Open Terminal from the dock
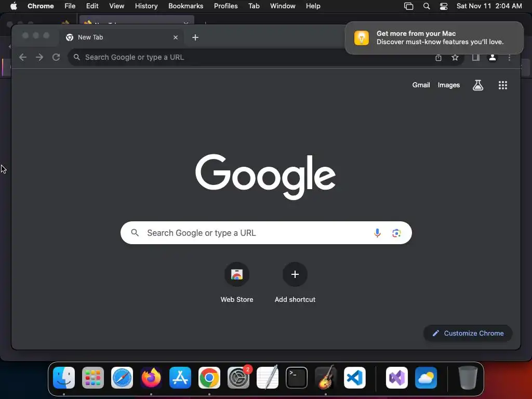532x399 pixels. click(x=297, y=378)
